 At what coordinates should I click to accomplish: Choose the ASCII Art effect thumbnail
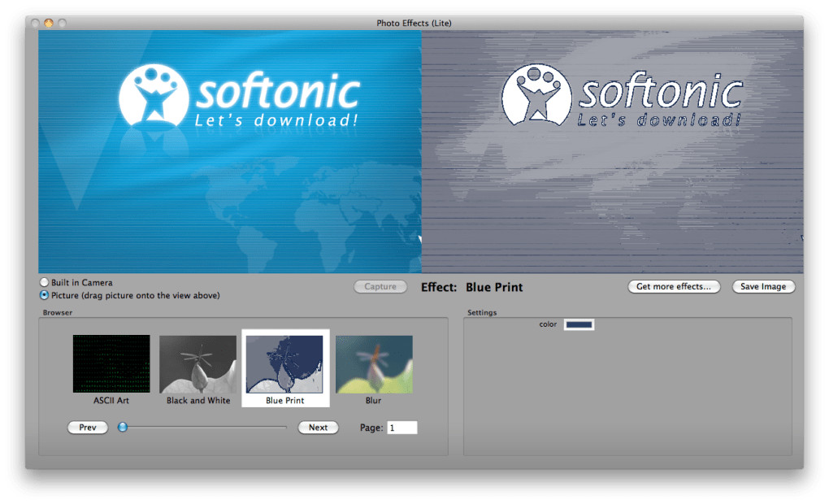tap(111, 364)
